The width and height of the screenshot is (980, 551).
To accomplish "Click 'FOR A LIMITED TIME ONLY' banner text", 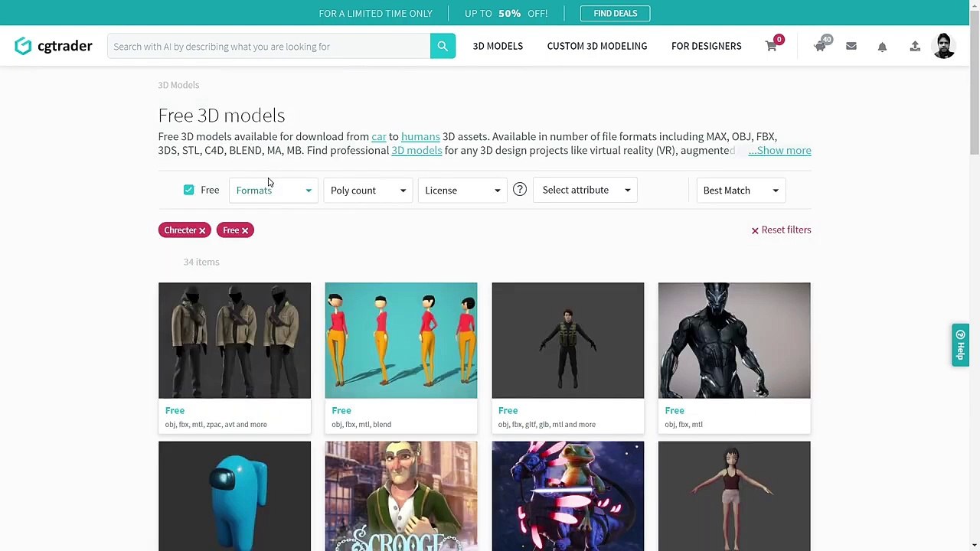I will pos(376,13).
